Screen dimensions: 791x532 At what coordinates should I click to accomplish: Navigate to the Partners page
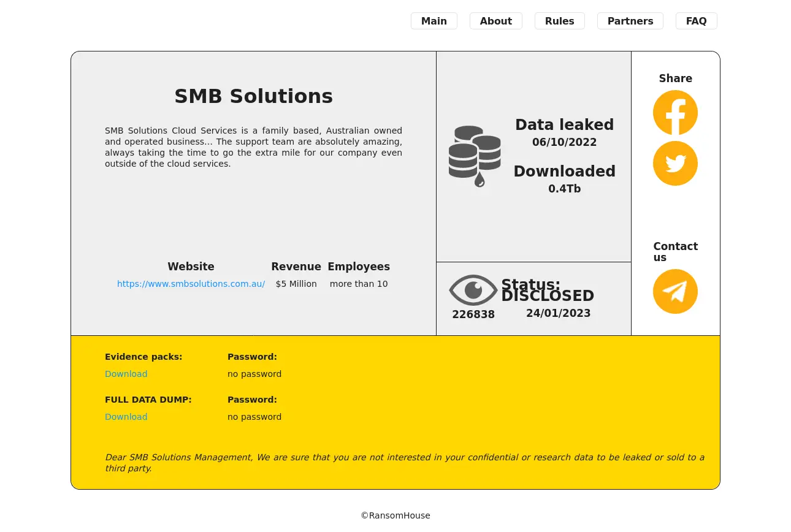pyautogui.click(x=630, y=21)
